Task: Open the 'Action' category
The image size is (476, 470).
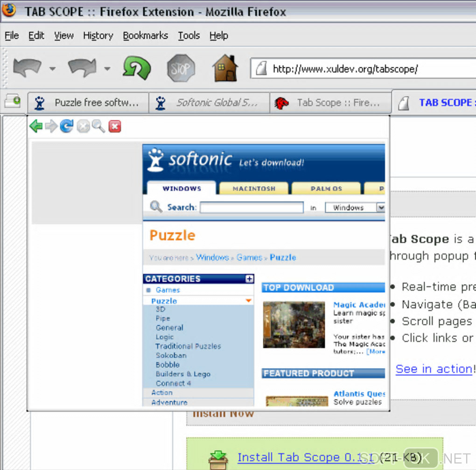Action: coord(162,393)
